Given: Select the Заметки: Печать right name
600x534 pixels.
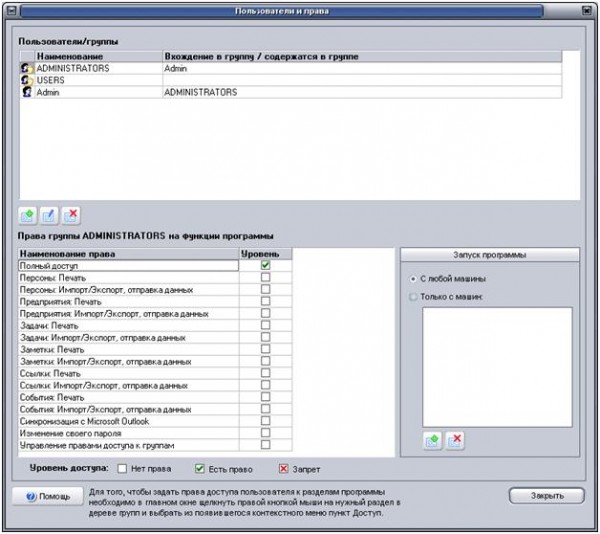Looking at the screenshot, I should [x=52, y=350].
